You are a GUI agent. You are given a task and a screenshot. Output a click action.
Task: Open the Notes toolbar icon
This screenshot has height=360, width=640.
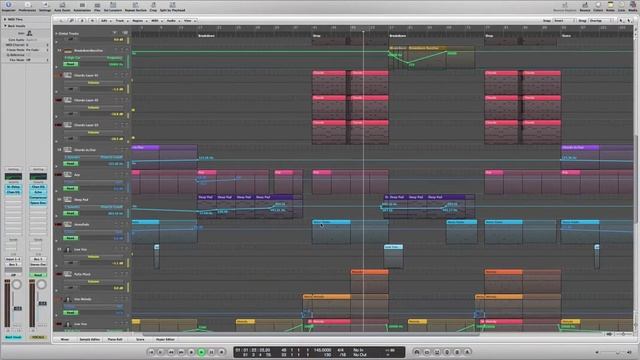pos(610,6)
